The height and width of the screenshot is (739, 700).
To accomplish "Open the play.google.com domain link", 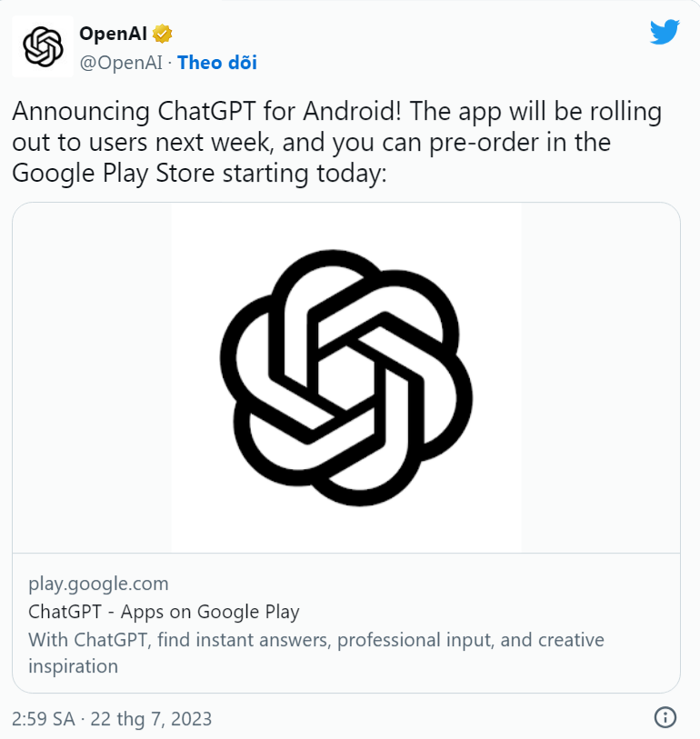I will [98, 584].
